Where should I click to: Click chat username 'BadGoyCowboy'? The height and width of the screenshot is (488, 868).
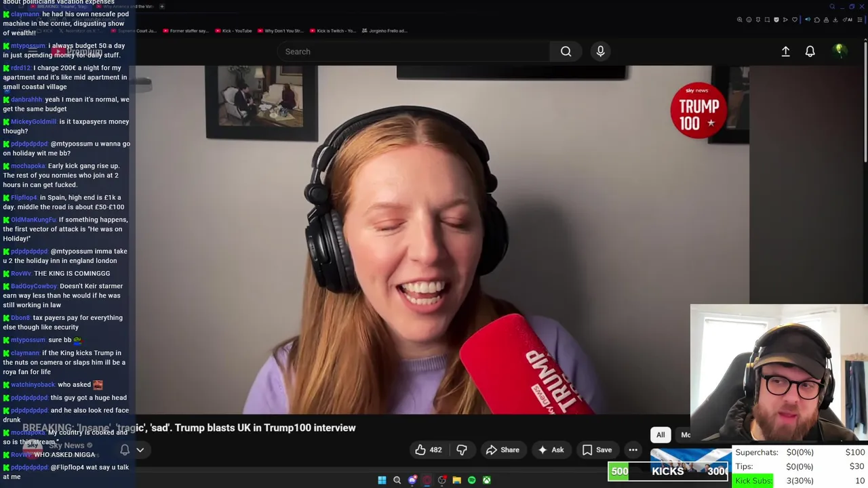click(x=34, y=287)
